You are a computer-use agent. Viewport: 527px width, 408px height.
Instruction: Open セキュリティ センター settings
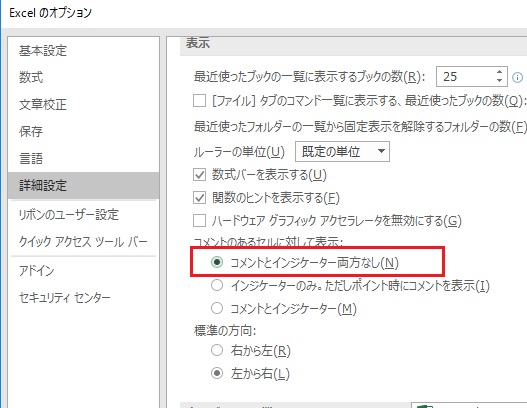coord(65,297)
